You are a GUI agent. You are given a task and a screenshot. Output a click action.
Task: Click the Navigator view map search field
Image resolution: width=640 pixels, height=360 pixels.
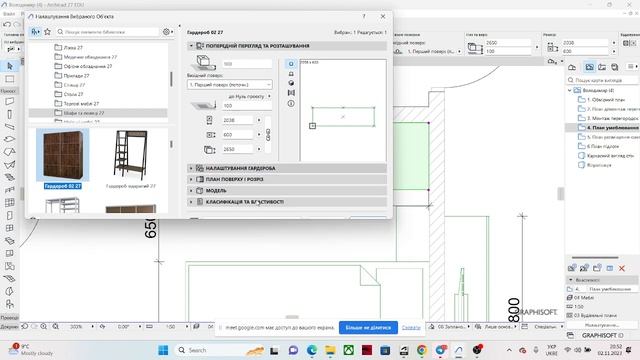602,80
